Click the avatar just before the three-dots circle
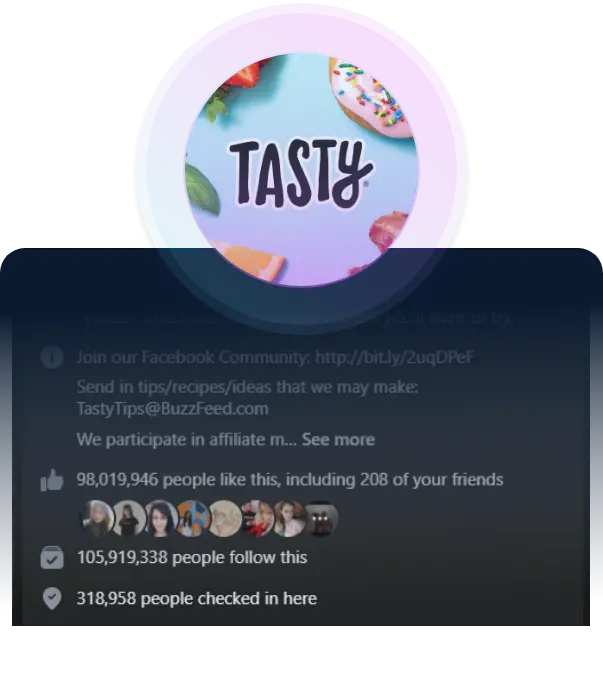 289,519
